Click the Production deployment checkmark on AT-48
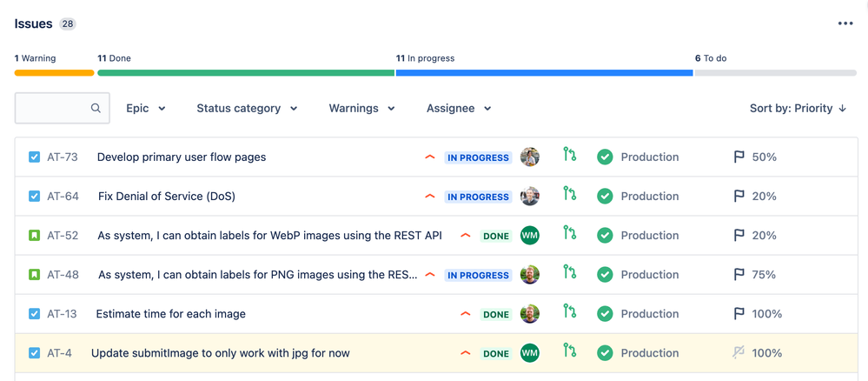Image resolution: width=868 pixels, height=381 pixels. coord(605,275)
